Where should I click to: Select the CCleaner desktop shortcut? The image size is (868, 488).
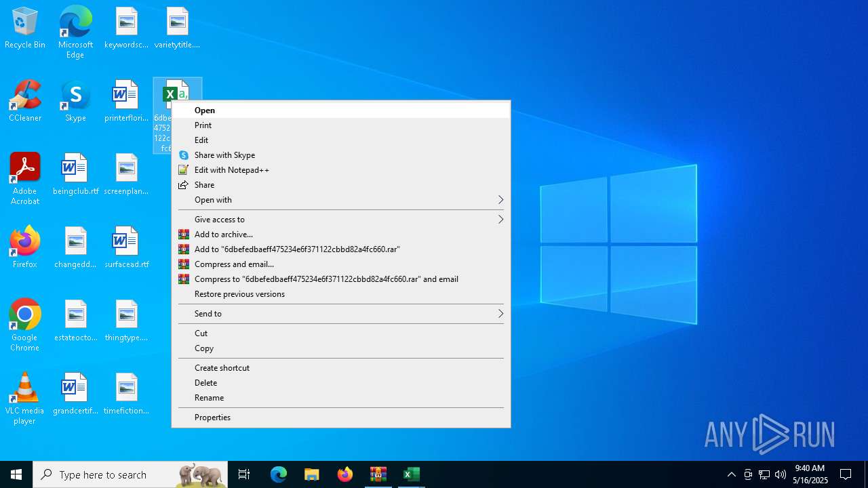click(x=25, y=102)
